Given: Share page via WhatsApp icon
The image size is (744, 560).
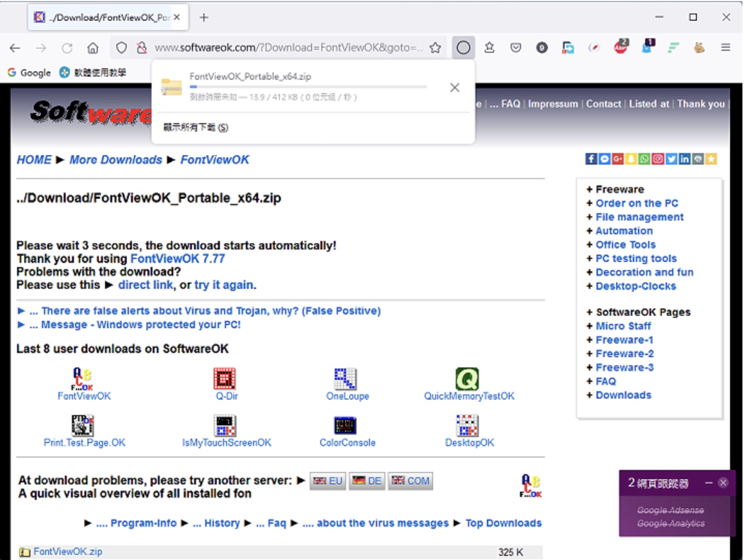Looking at the screenshot, I should pos(644,159).
